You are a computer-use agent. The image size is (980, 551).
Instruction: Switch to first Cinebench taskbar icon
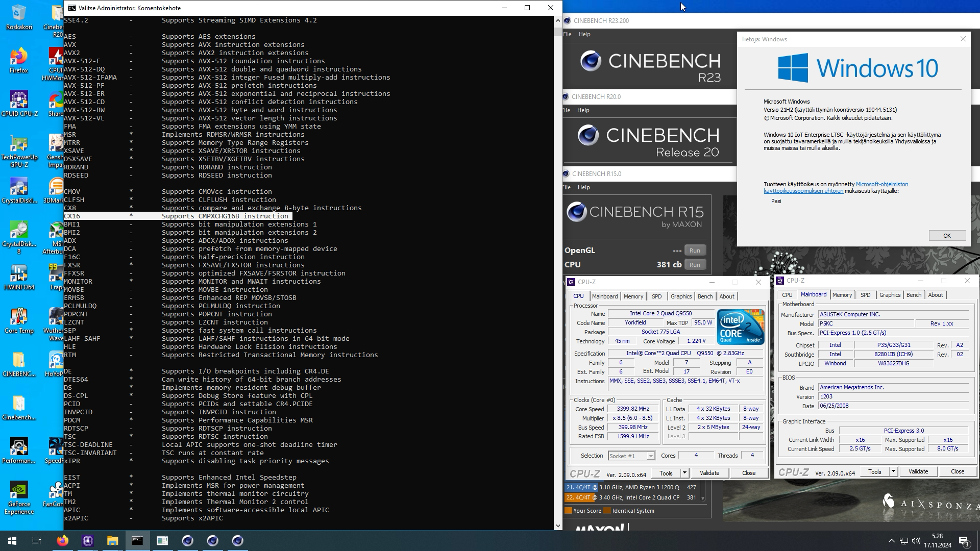[x=187, y=541]
